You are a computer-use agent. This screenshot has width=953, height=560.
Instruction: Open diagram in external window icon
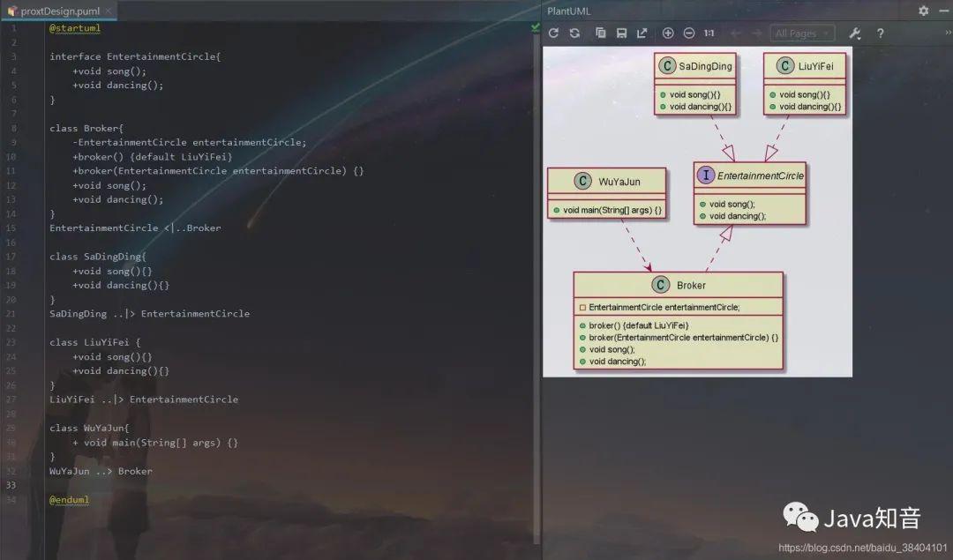pyautogui.click(x=642, y=33)
